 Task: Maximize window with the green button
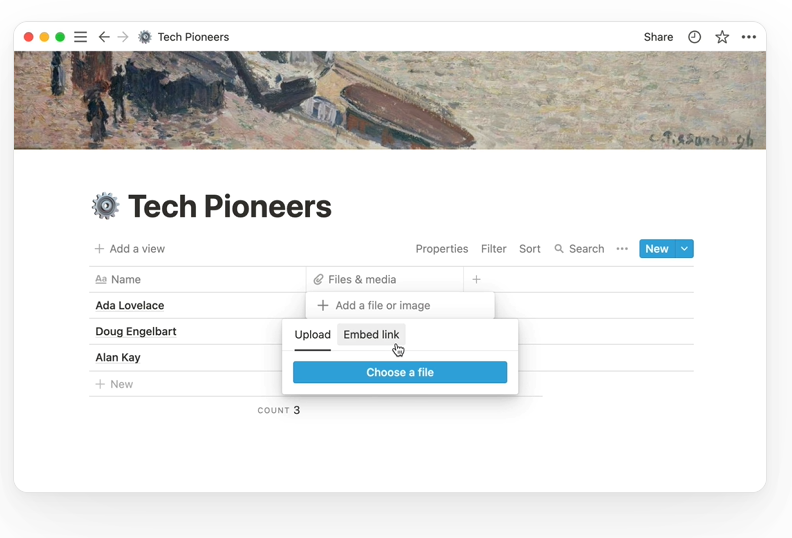click(60, 37)
